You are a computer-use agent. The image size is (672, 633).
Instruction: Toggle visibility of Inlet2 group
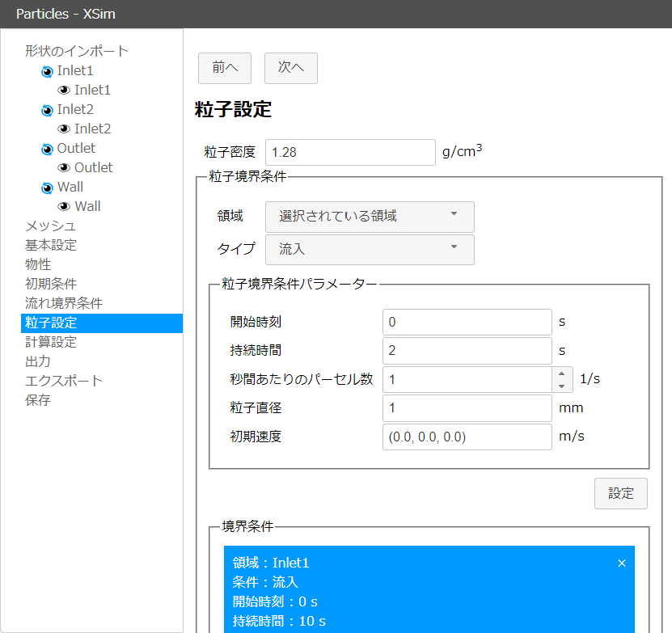pyautogui.click(x=47, y=110)
